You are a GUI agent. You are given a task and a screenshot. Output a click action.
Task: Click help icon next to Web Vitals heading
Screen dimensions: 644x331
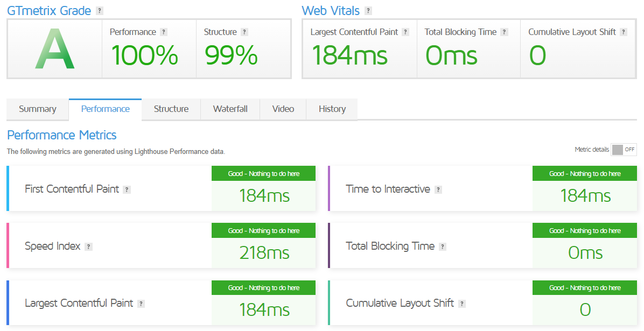pos(368,11)
